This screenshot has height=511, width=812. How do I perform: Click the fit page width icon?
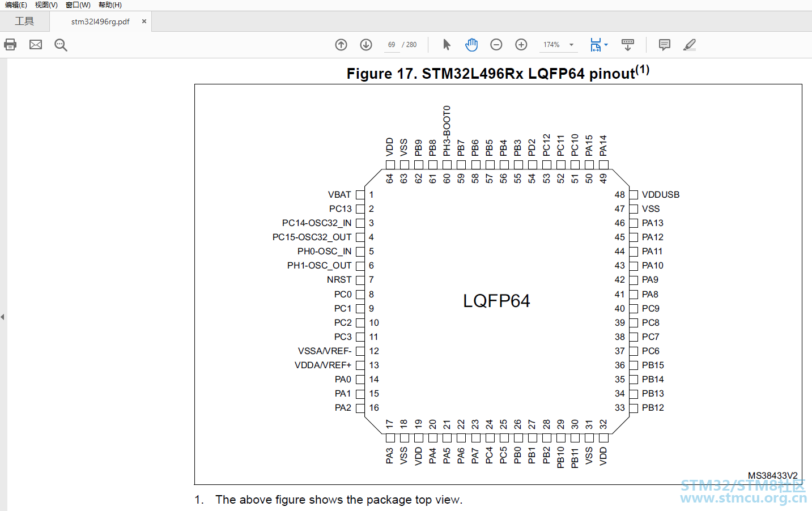click(596, 45)
